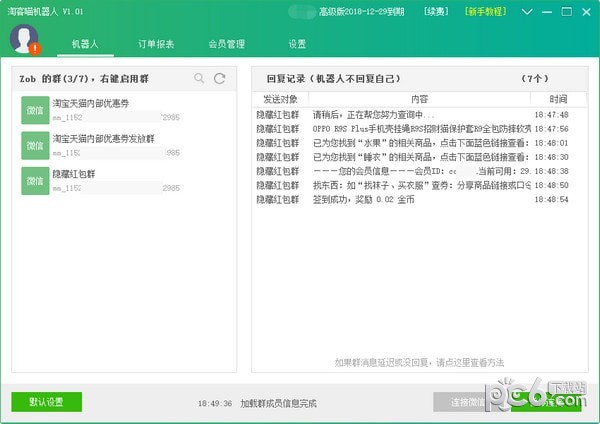This screenshot has height=424, width=600.
Task: Click the timestamp 18:47:48
Action: pos(551,114)
